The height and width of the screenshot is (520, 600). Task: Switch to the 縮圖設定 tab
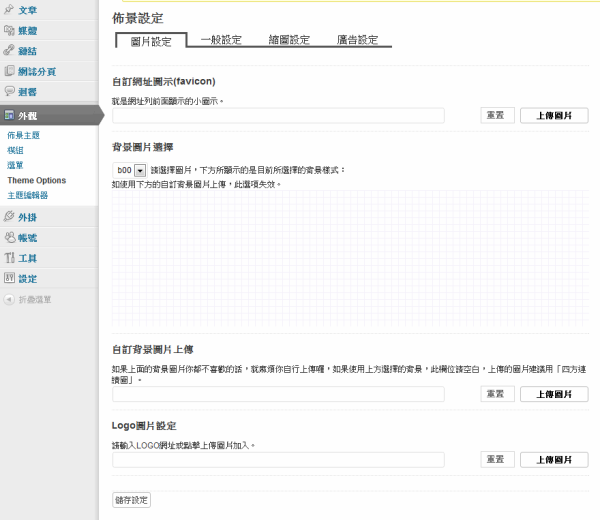tap(289, 40)
